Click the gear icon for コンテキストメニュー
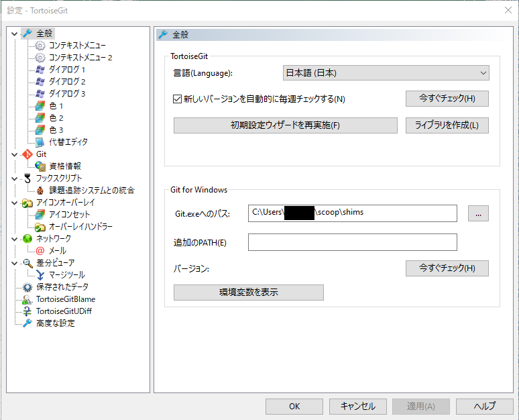 pos(40,46)
